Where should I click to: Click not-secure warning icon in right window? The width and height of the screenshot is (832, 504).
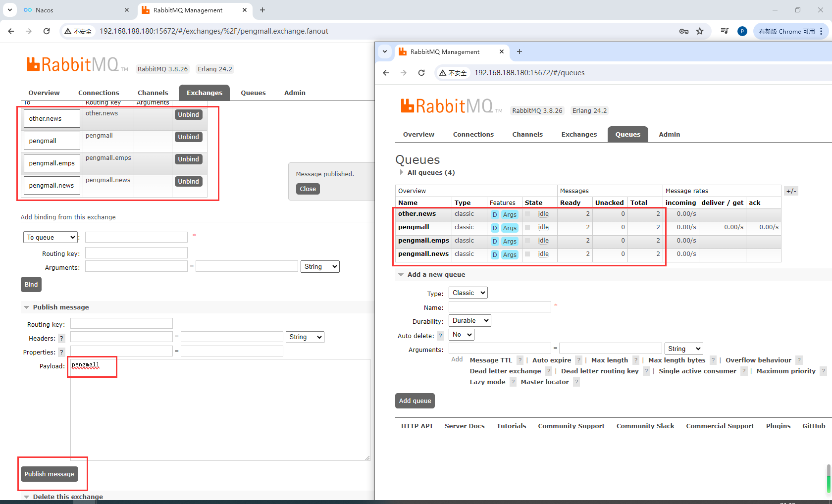pos(443,73)
